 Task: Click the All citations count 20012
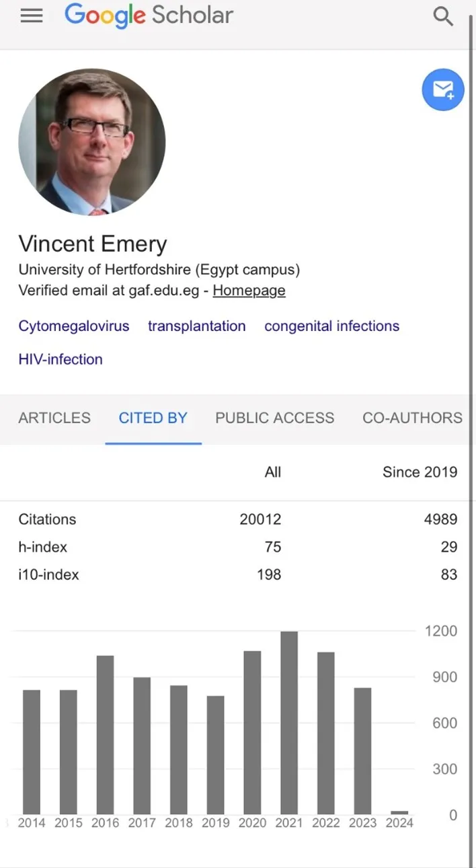point(260,519)
